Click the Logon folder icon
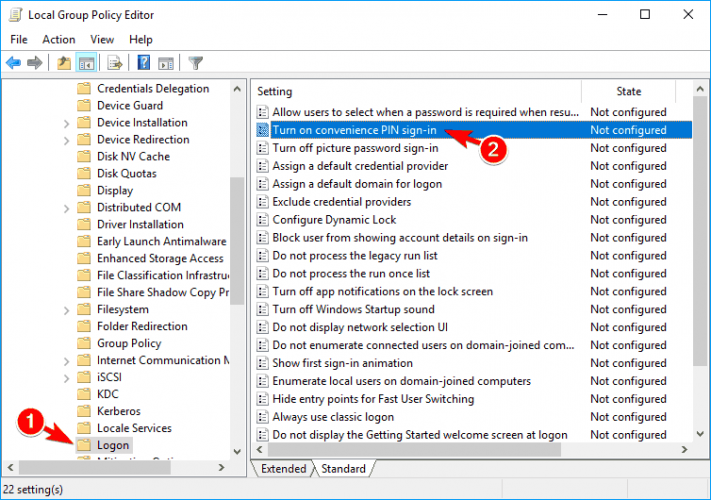This screenshot has width=711, height=500. coord(84,445)
